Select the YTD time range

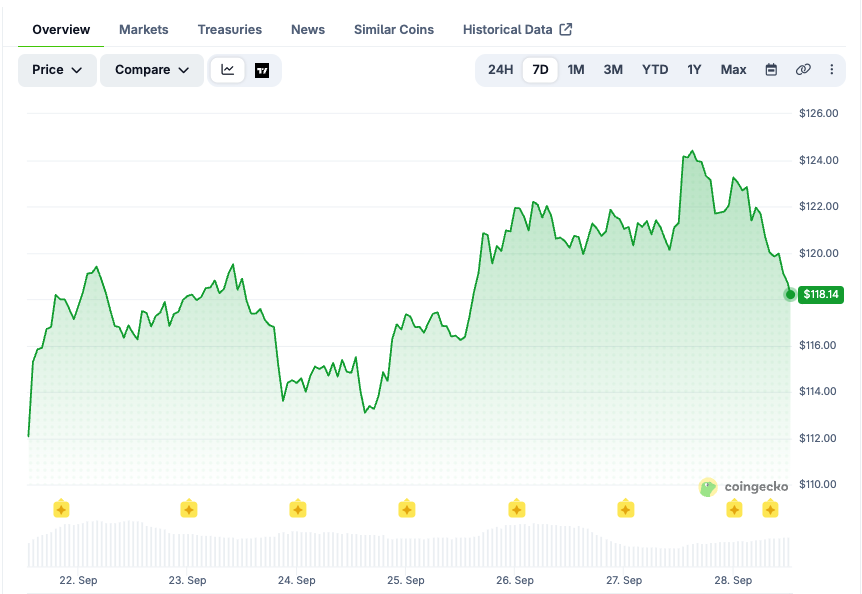[655, 70]
